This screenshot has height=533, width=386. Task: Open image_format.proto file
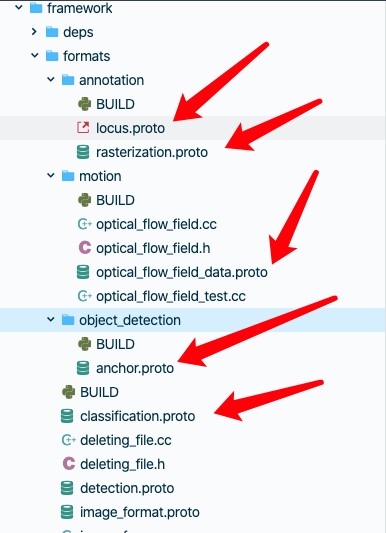(x=140, y=512)
